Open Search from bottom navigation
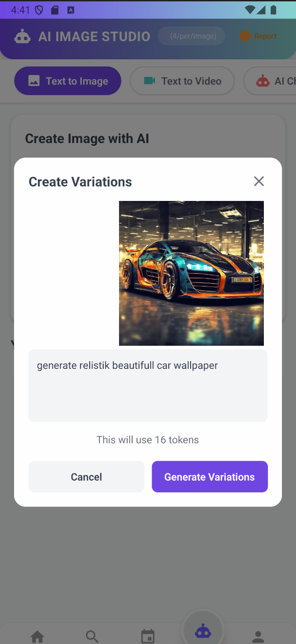Image resolution: width=296 pixels, height=644 pixels. [x=92, y=636]
